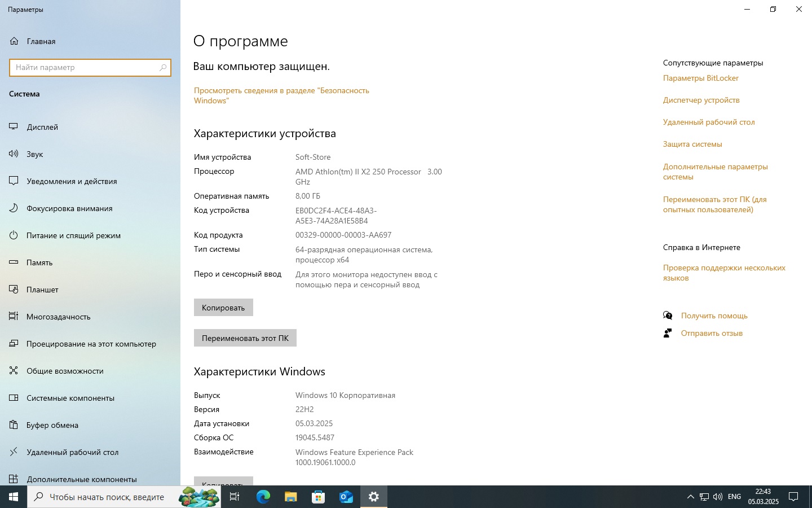Launch Microsoft Edge from the taskbar
Screen dimensions: 812x508
click(263, 497)
